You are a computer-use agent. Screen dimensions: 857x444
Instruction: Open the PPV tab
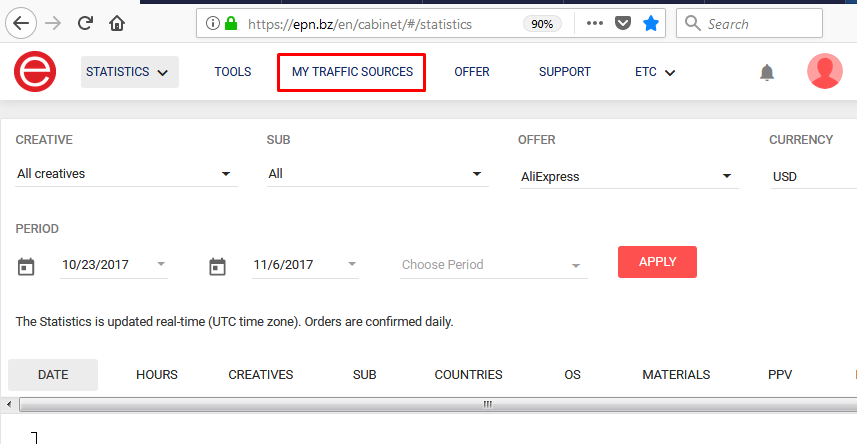coord(780,375)
